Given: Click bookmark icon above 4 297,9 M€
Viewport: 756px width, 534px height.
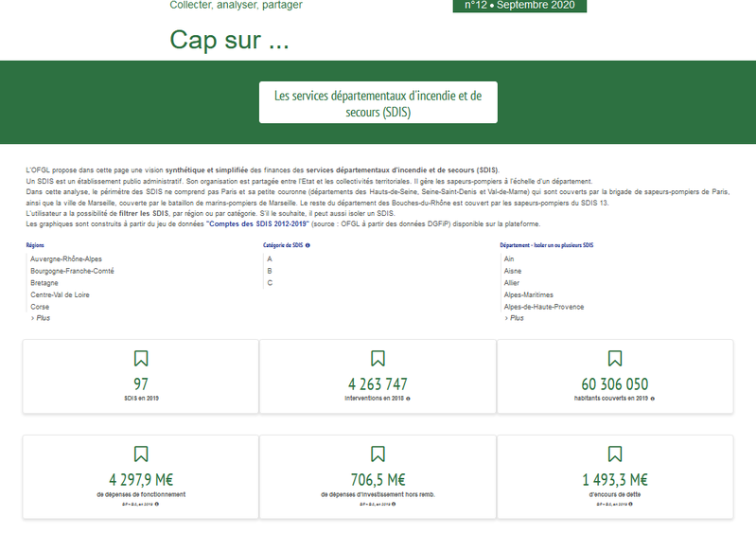Looking at the screenshot, I should click(141, 454).
